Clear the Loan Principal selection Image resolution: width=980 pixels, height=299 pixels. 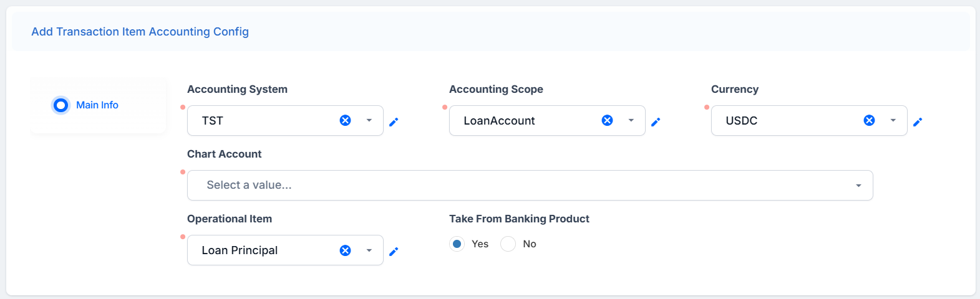click(345, 250)
